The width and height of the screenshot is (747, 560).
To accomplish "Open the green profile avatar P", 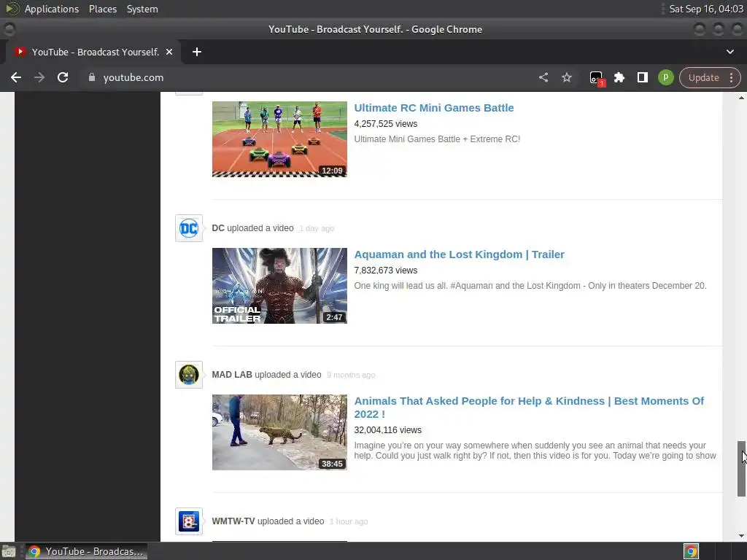I will 666,77.
